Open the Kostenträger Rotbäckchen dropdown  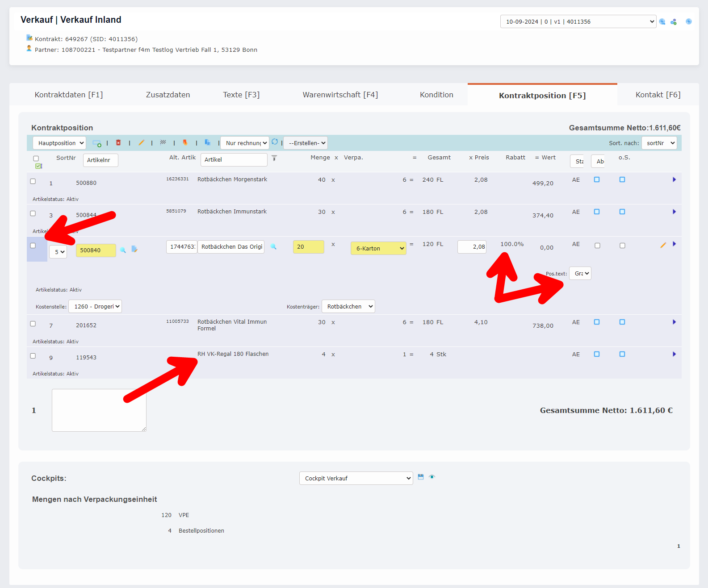[348, 307]
